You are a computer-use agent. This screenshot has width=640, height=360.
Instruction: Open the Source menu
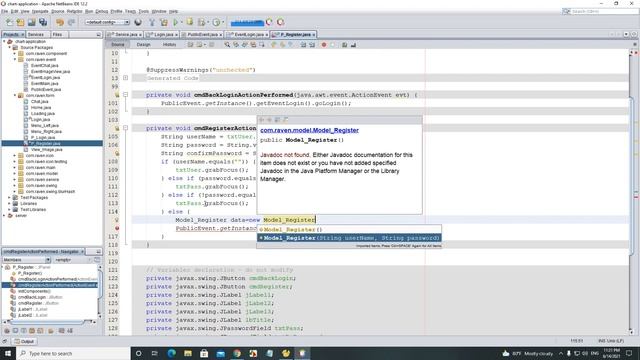(x=58, y=11)
